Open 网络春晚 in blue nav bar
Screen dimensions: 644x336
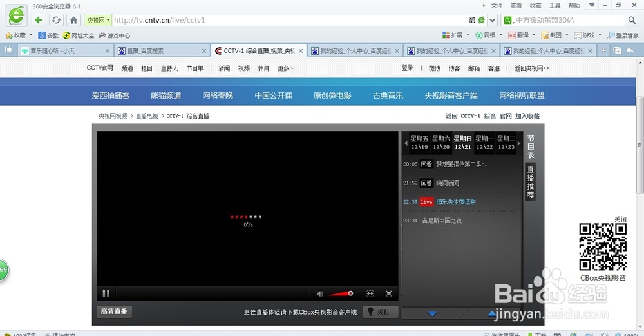pos(218,95)
